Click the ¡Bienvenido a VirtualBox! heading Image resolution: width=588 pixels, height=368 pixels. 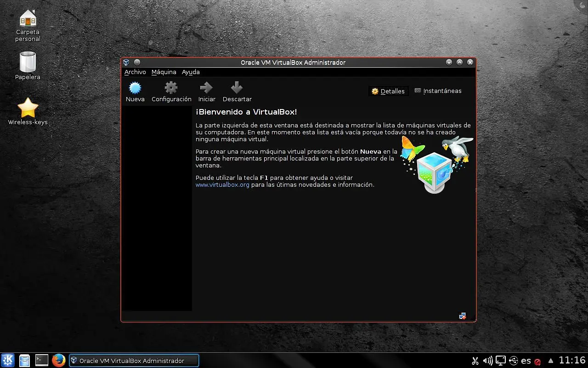coord(246,112)
